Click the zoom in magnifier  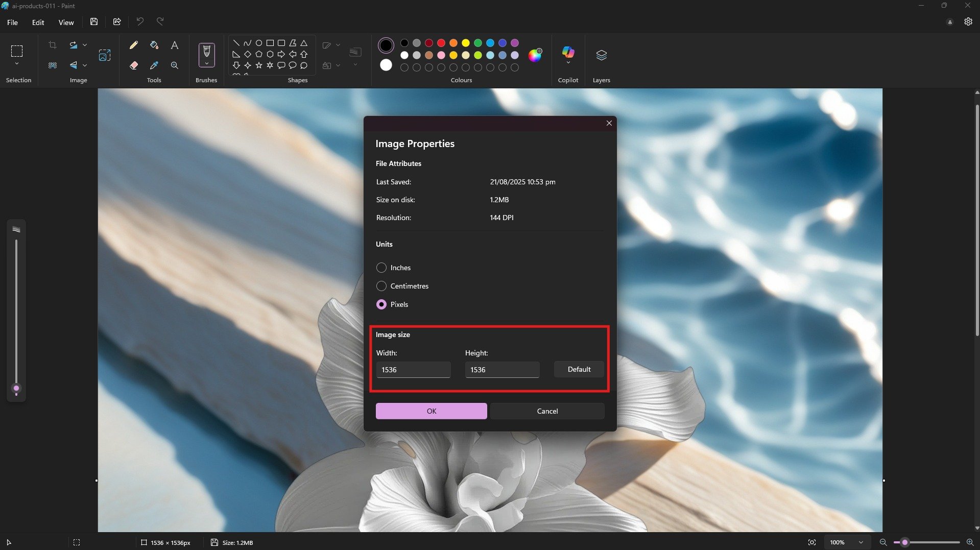click(x=970, y=542)
